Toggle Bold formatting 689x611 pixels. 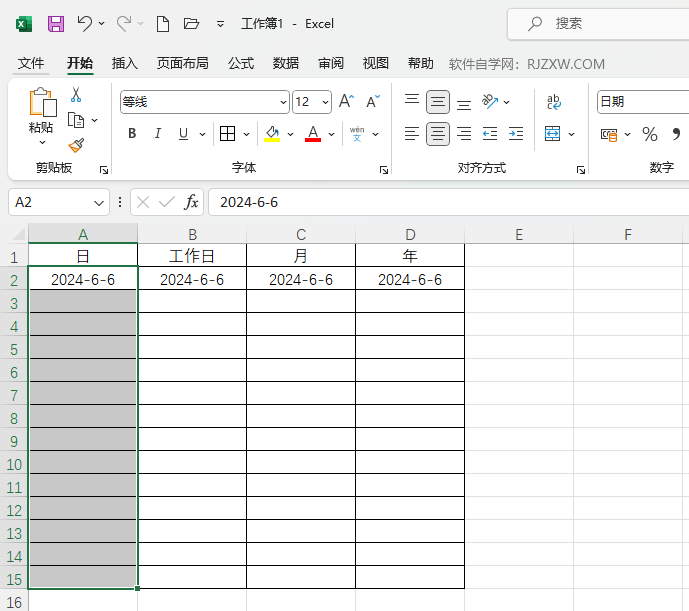point(132,133)
